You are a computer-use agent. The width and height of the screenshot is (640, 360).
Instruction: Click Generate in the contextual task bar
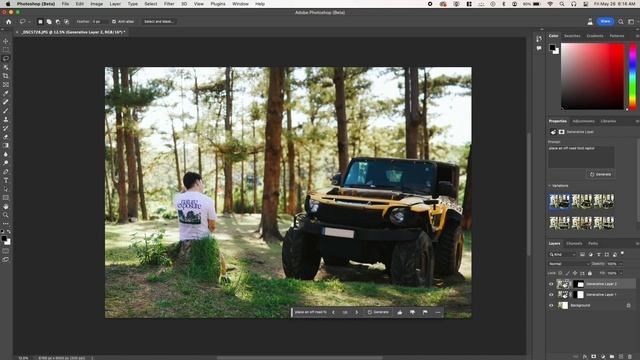pyautogui.click(x=378, y=312)
